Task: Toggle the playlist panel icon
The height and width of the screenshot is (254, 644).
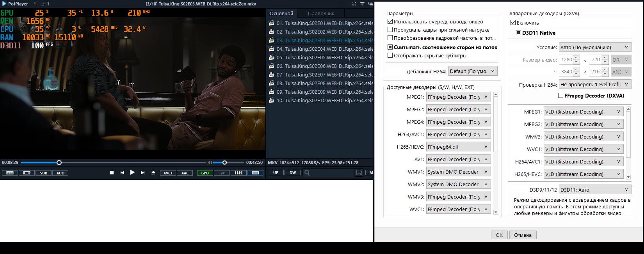Action: [x=255, y=173]
